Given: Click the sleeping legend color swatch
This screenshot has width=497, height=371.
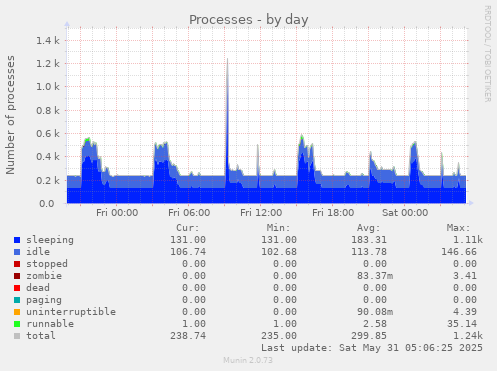Looking at the screenshot, I should [17, 240].
